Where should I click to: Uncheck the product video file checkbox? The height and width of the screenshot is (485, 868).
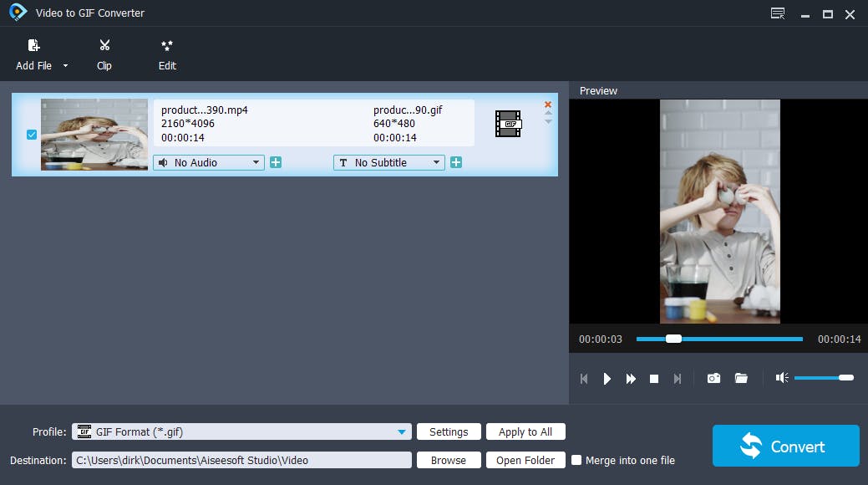(32, 135)
